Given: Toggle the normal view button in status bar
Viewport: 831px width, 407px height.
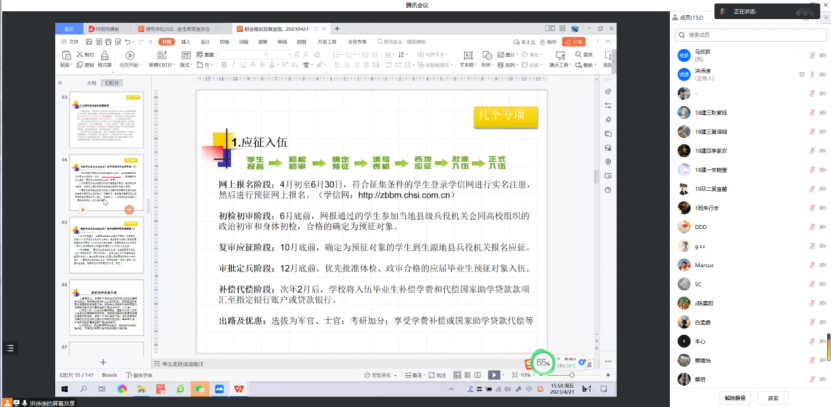Looking at the screenshot, I should click(456, 374).
